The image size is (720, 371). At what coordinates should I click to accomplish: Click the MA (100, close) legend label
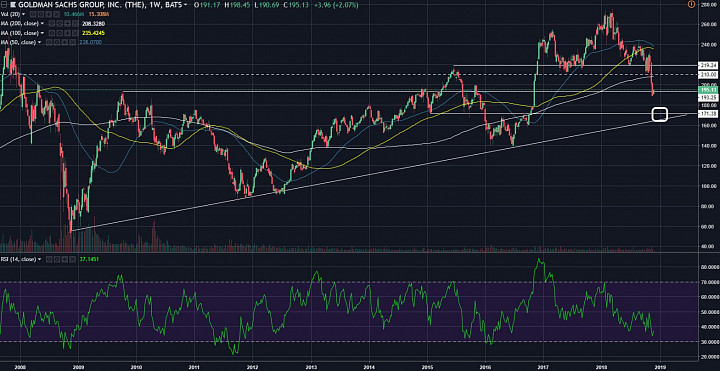click(x=19, y=33)
